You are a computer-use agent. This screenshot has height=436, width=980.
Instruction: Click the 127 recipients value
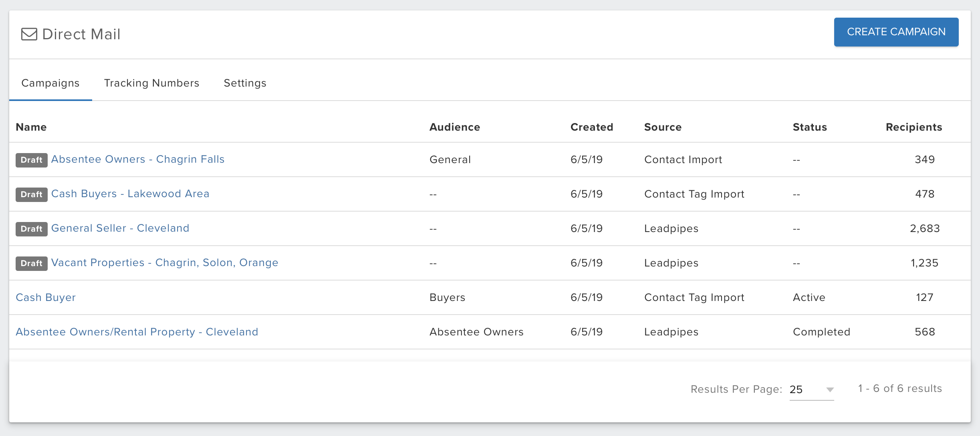click(x=925, y=297)
